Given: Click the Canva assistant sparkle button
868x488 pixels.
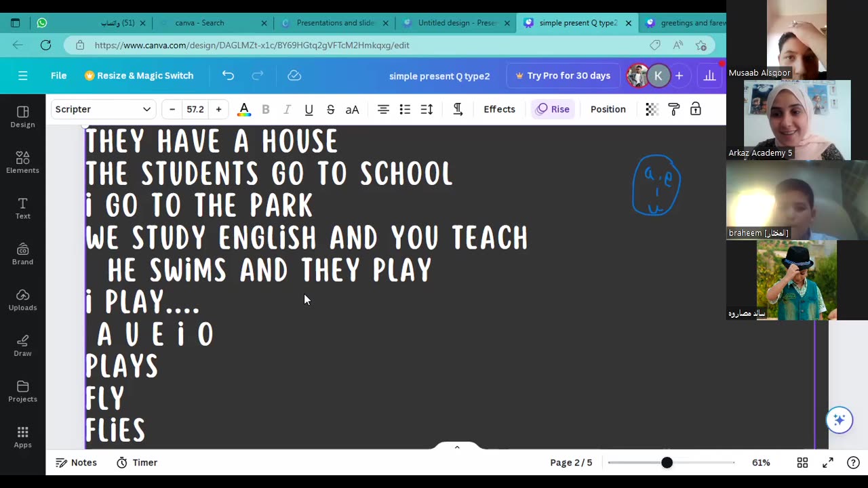Looking at the screenshot, I should [839, 420].
